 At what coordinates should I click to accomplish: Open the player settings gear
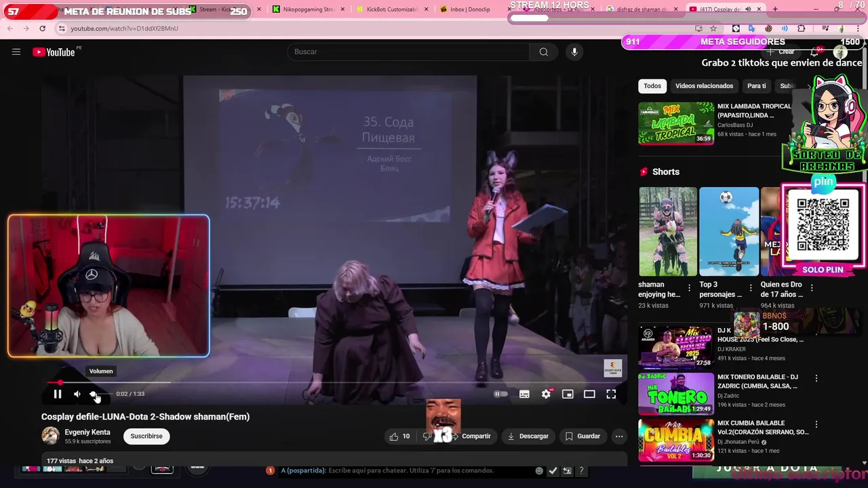[x=546, y=394]
